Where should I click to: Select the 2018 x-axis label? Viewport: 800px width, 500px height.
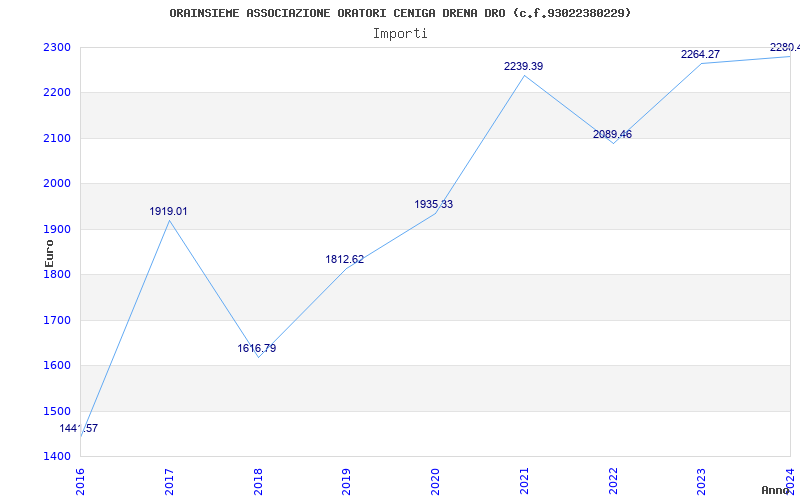pos(258,481)
